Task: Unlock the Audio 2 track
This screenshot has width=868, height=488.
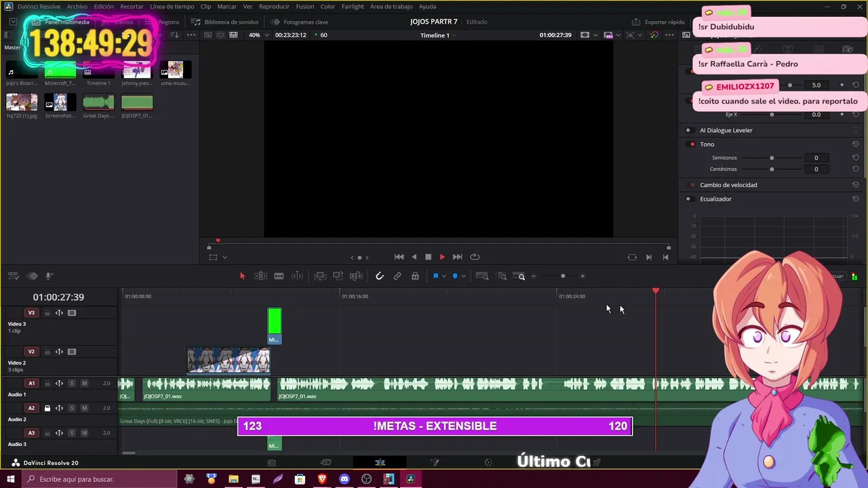Action: (x=47, y=408)
